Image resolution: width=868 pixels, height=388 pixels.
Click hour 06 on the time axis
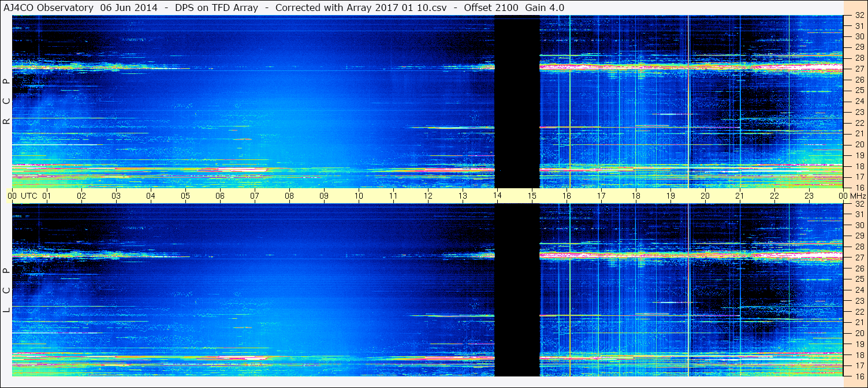[x=220, y=196]
